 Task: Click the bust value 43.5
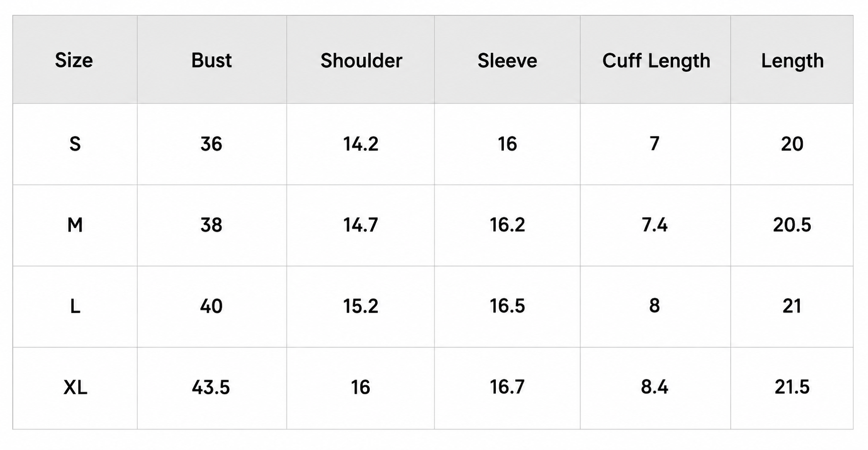(x=211, y=387)
